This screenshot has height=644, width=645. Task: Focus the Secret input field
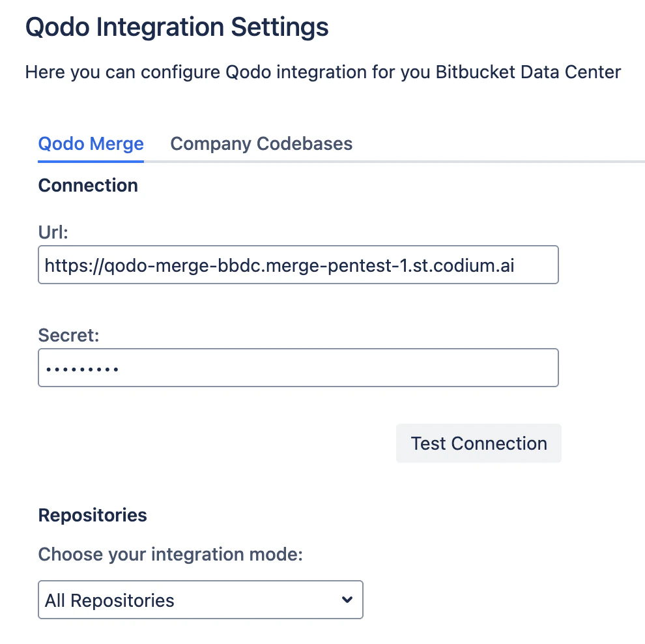[298, 367]
